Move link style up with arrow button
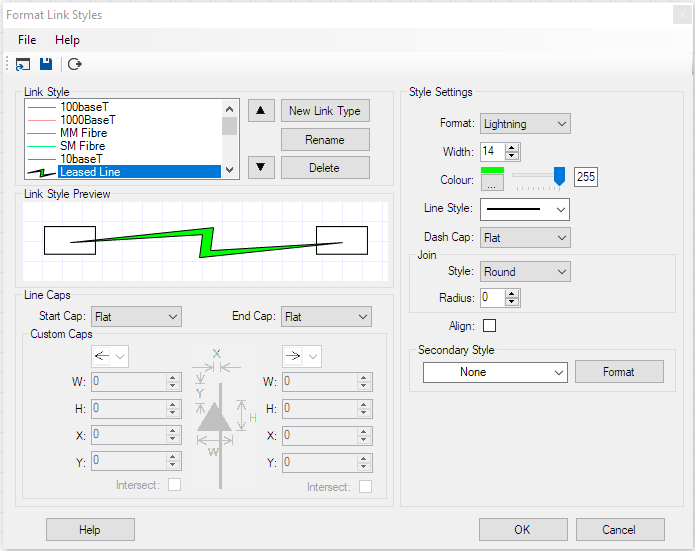 tap(259, 111)
